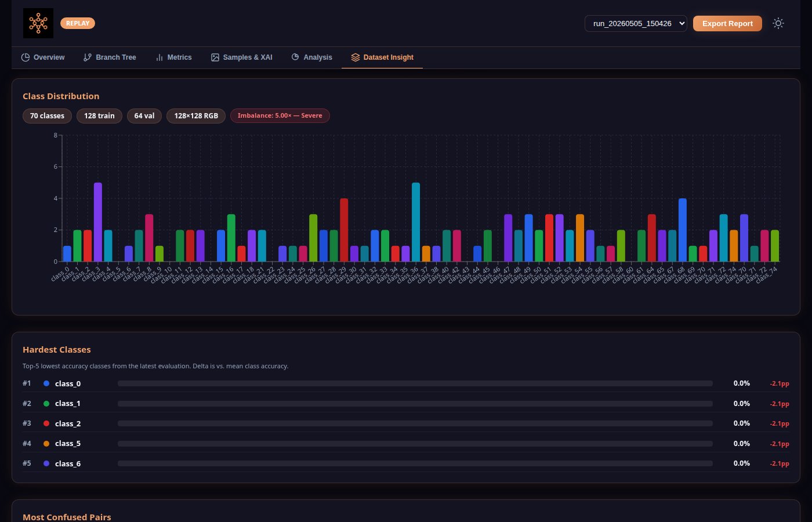Click the Export Report button
Image resolution: width=812 pixels, height=522 pixels.
coord(727,23)
